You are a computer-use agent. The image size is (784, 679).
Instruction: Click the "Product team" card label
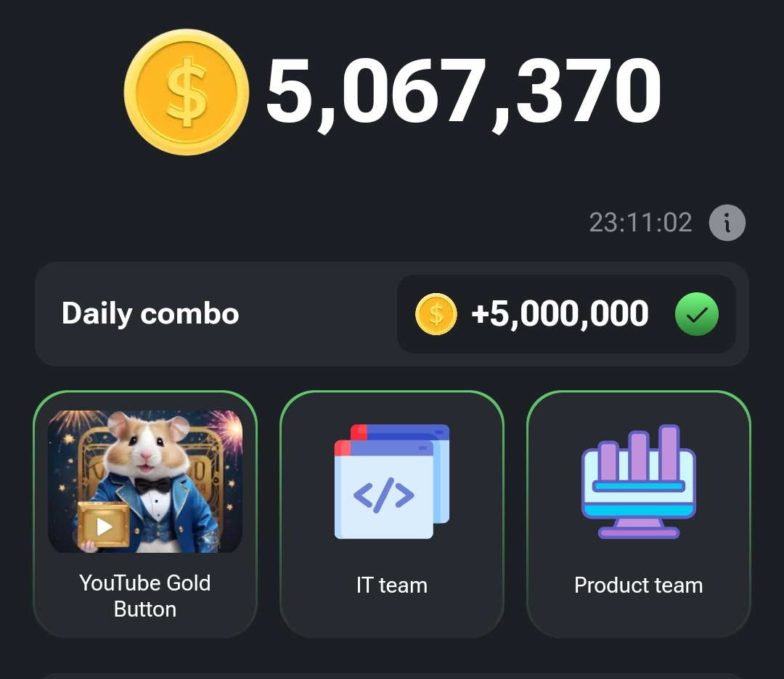click(x=639, y=585)
